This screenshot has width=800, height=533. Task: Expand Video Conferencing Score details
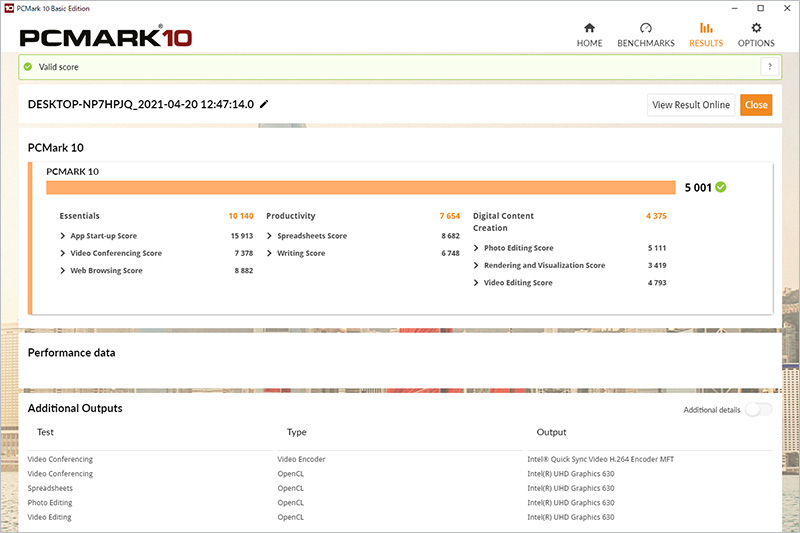pos(64,254)
